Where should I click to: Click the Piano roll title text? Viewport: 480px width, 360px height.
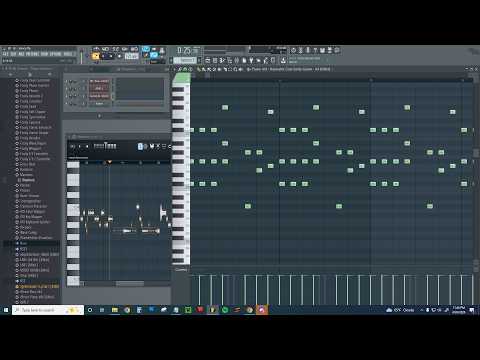coord(291,69)
